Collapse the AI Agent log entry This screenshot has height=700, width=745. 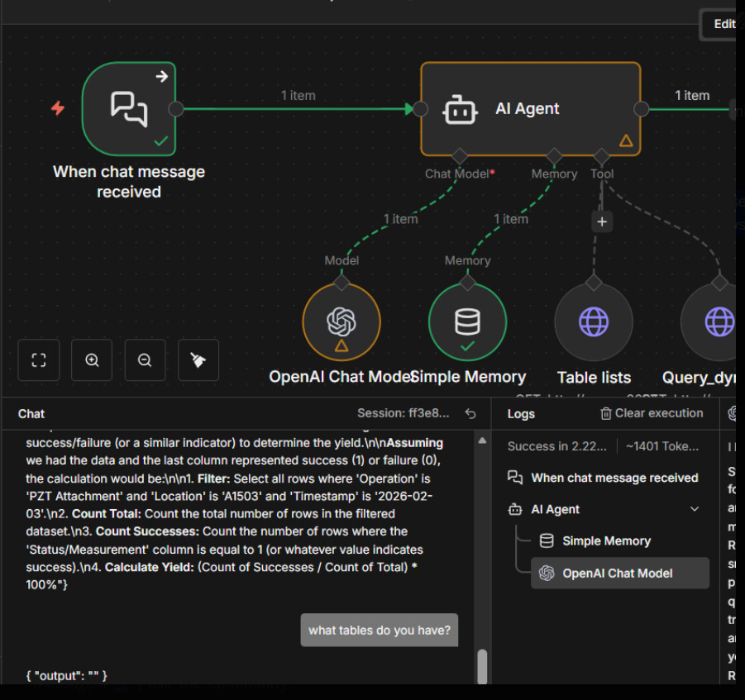[x=695, y=509]
